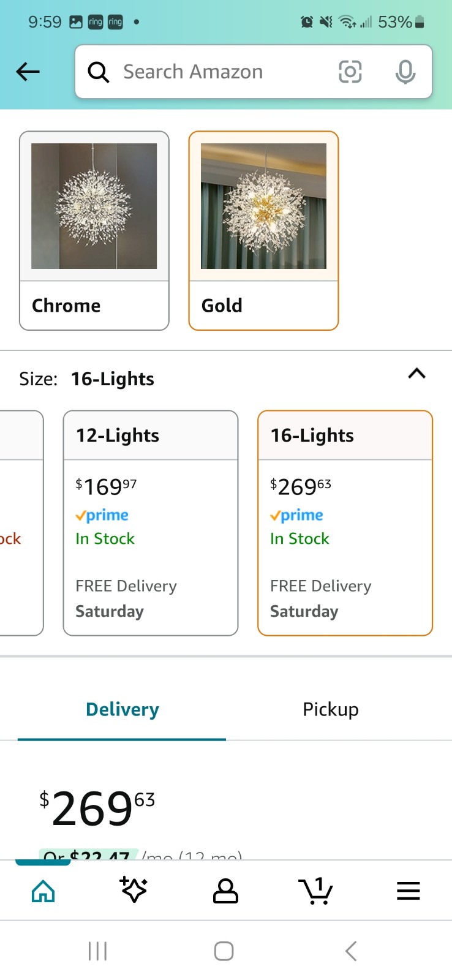Tap the back arrow beside search bar

click(28, 72)
